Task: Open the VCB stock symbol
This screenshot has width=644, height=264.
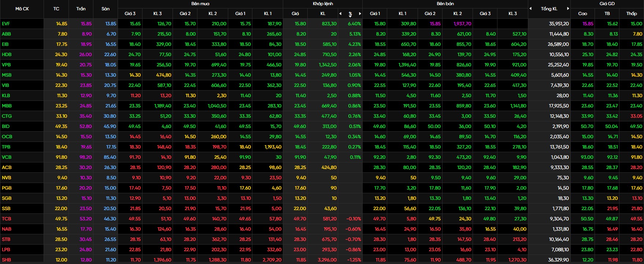Action: 7,157
